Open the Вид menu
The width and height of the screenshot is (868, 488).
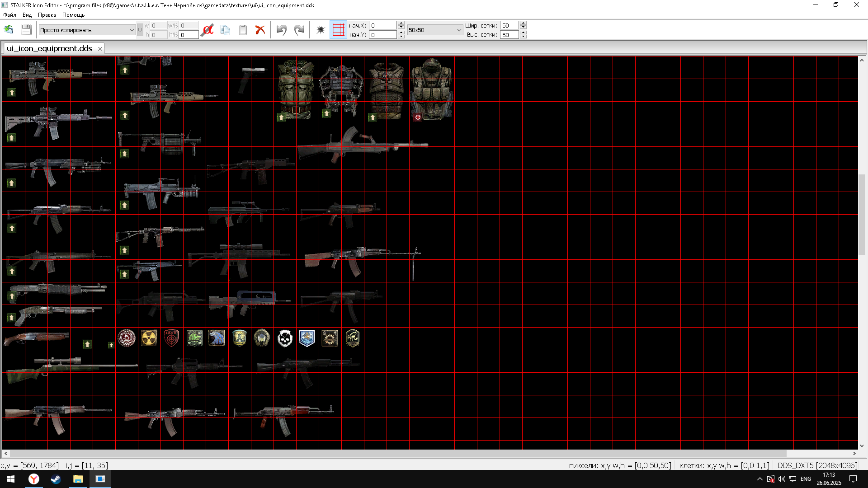point(27,15)
